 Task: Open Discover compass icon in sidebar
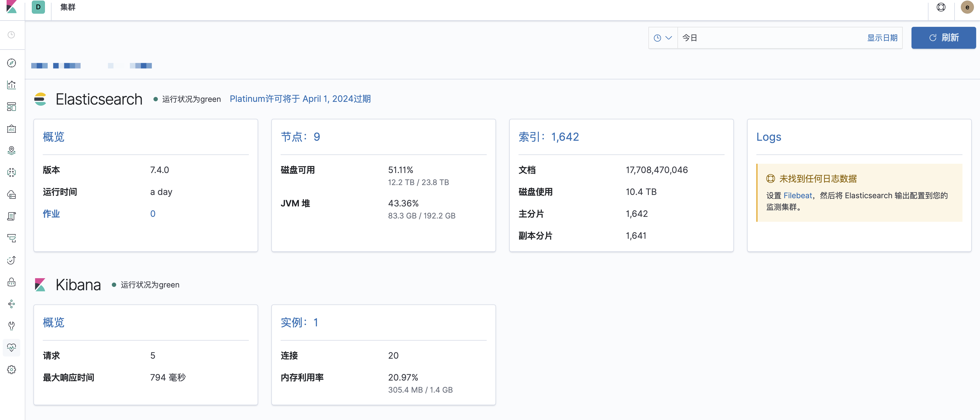(x=12, y=63)
